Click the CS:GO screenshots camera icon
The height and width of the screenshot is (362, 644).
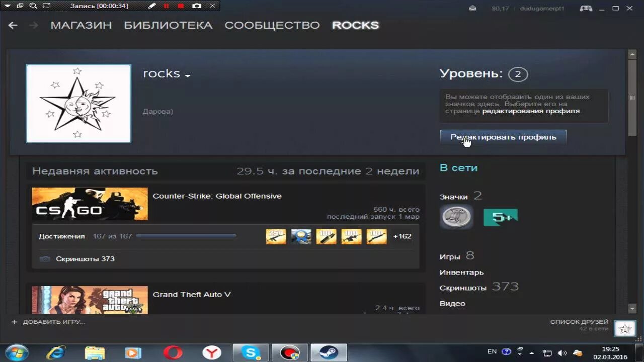(45, 258)
